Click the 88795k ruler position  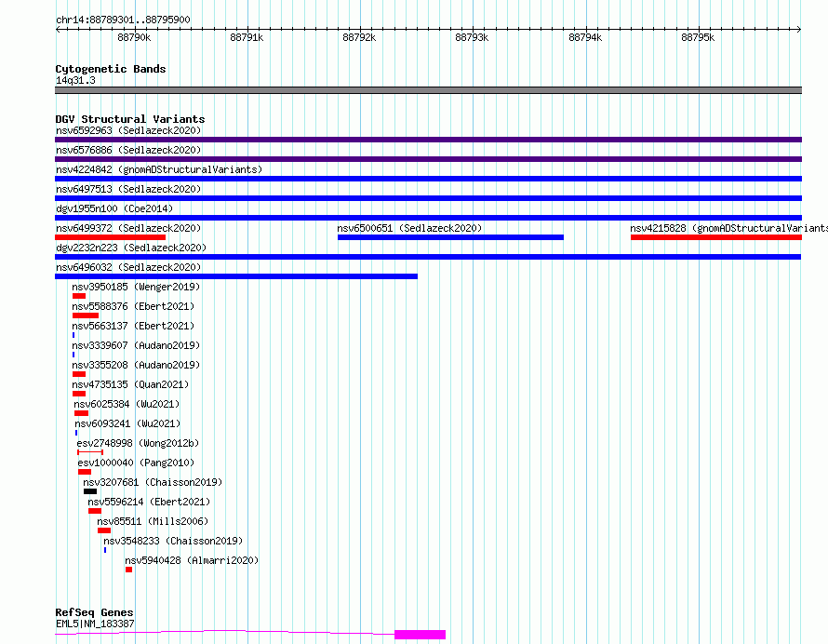[698, 37]
